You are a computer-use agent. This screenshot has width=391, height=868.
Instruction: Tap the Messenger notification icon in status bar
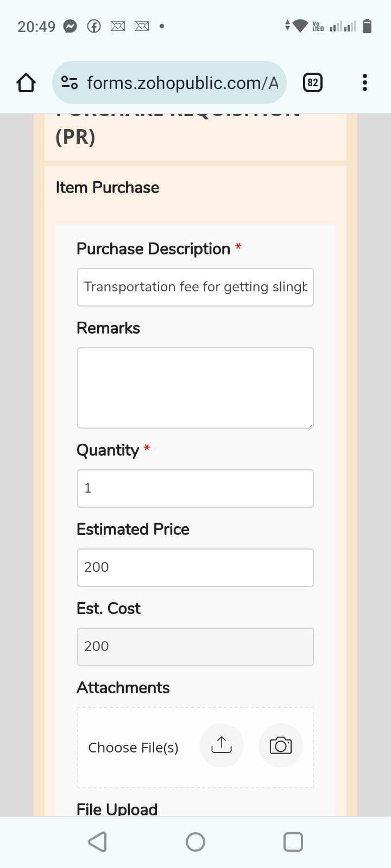pos(70,26)
